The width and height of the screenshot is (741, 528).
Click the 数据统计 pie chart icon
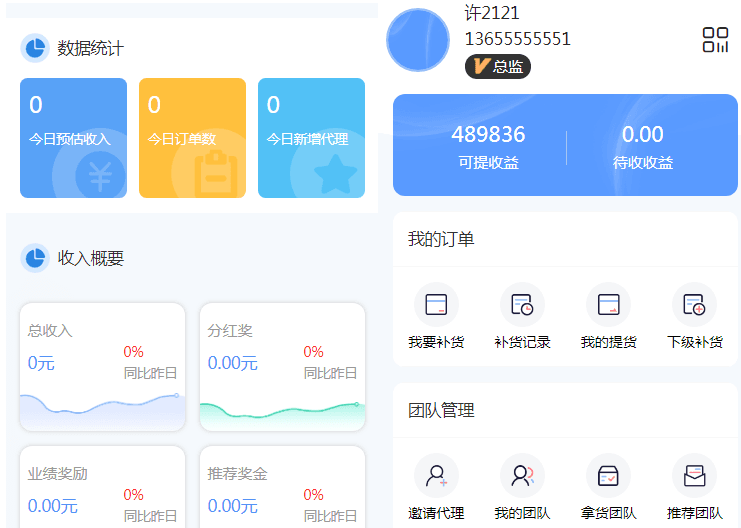(x=35, y=48)
